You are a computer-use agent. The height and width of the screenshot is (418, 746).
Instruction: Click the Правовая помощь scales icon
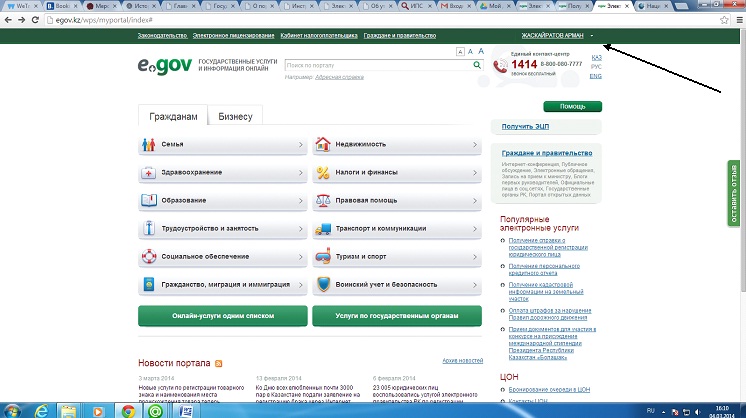click(323, 201)
